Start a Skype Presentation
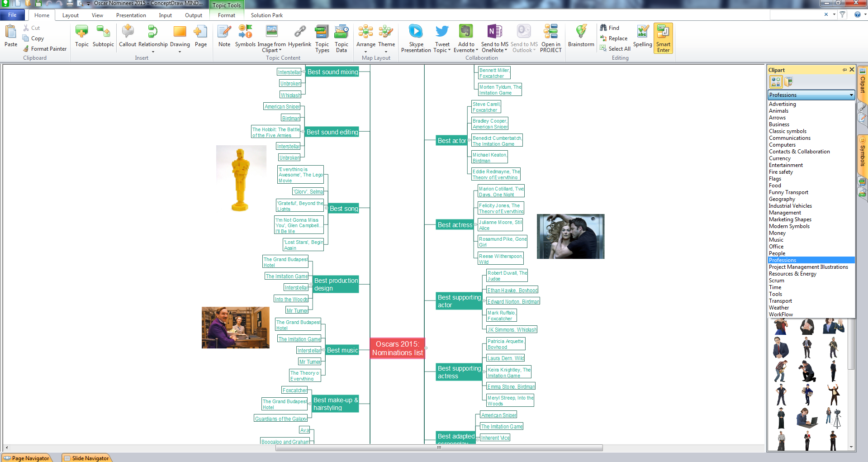This screenshot has height=462, width=868. (416, 39)
